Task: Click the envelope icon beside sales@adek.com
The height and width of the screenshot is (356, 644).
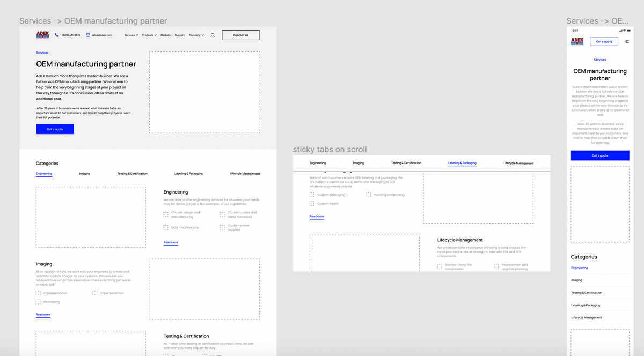Action: click(88, 35)
